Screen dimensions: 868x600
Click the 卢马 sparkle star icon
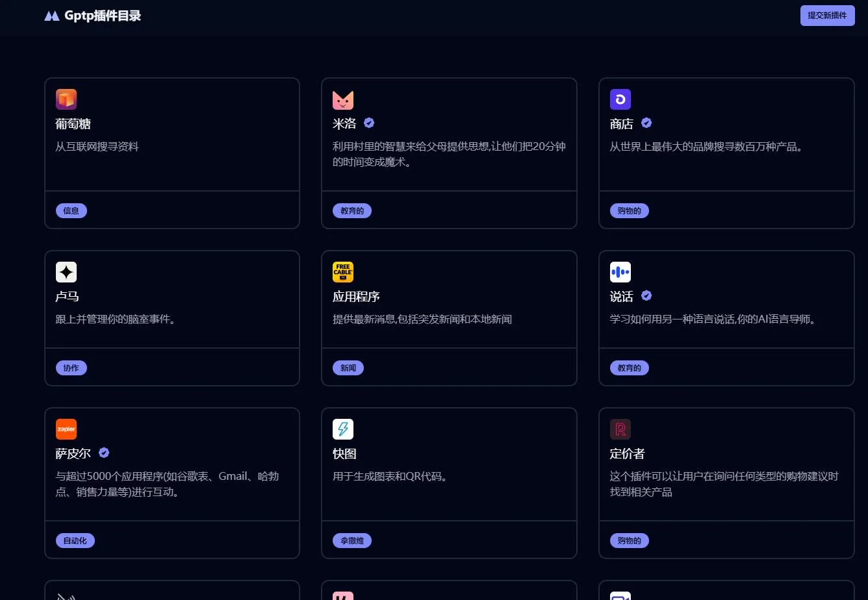tap(66, 272)
